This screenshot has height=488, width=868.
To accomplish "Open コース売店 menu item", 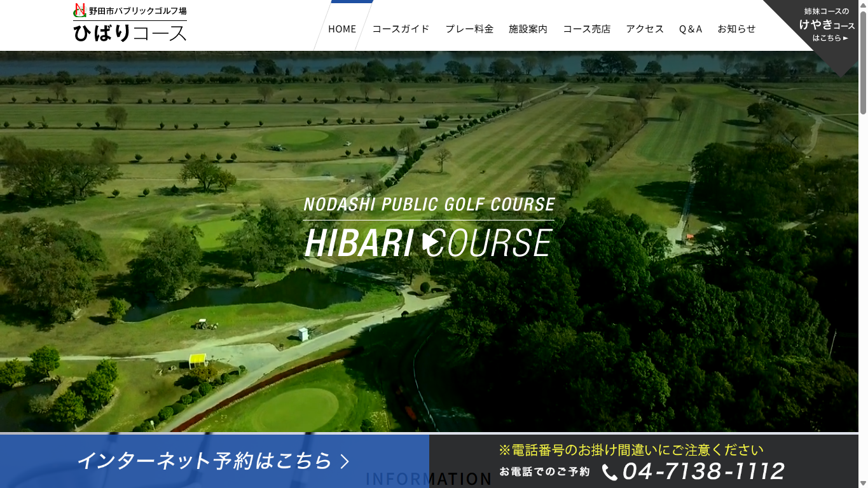I will (586, 29).
